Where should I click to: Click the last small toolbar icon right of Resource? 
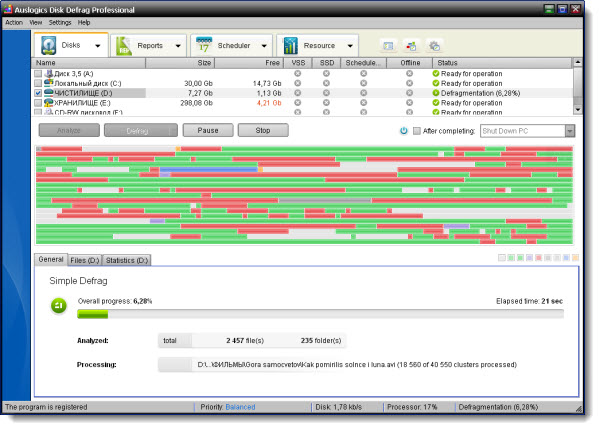click(x=434, y=46)
